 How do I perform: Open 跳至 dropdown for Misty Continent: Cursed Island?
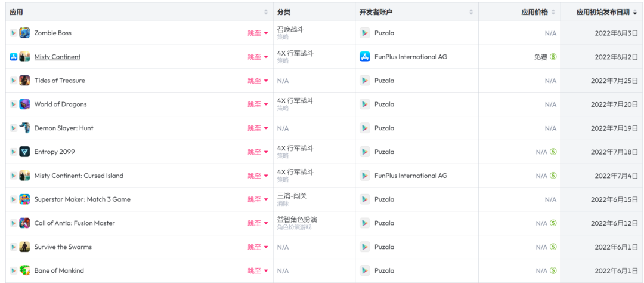tap(258, 176)
